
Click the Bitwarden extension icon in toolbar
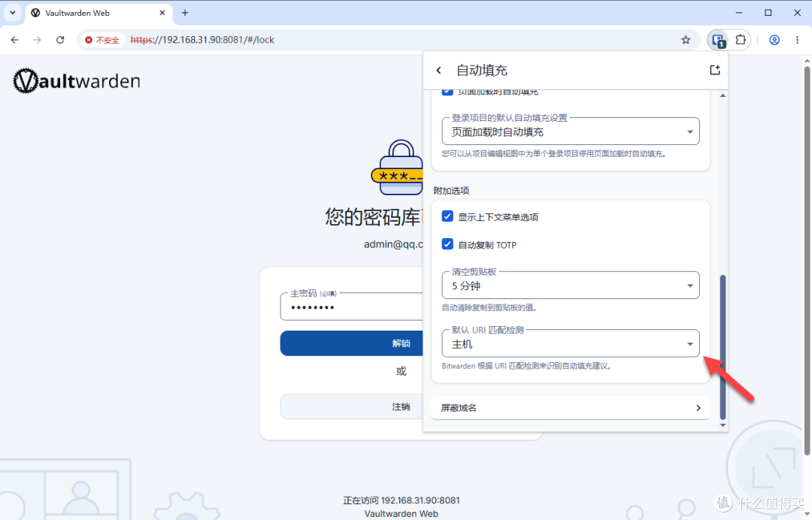click(718, 40)
